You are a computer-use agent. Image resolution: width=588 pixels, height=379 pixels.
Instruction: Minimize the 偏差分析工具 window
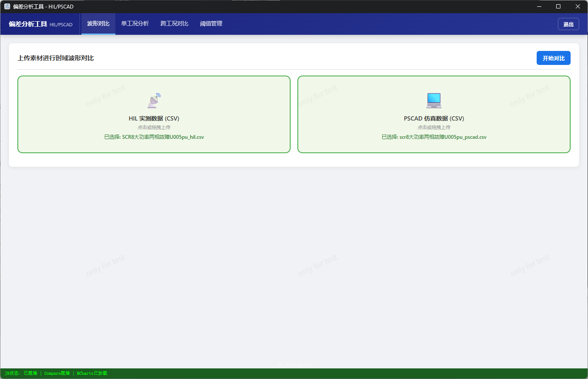pos(539,6)
